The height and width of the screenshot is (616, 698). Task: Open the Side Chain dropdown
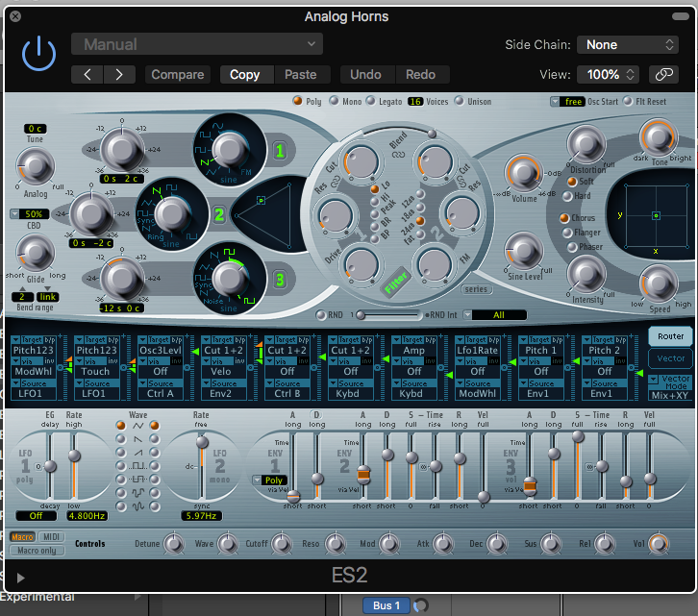pos(628,44)
